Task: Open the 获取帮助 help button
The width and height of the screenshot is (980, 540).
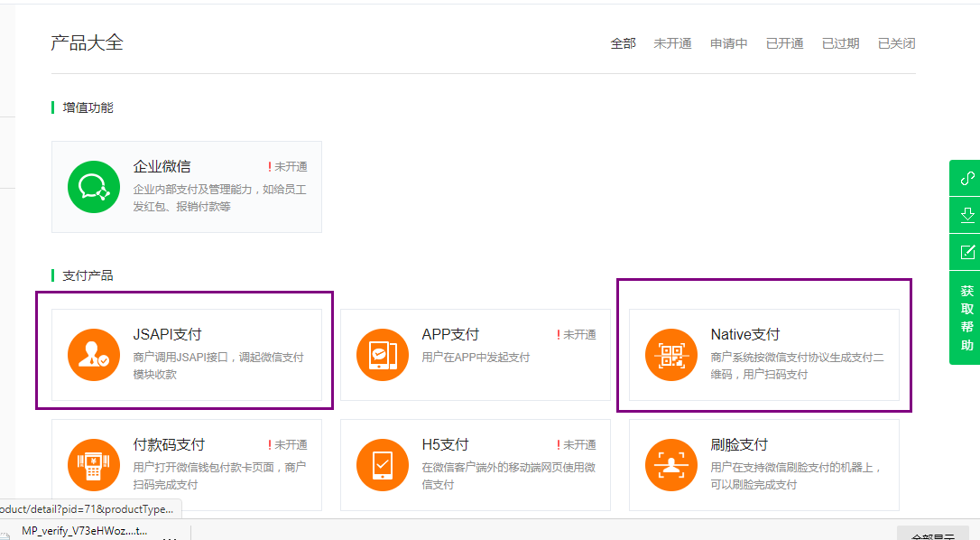Action: [966, 318]
